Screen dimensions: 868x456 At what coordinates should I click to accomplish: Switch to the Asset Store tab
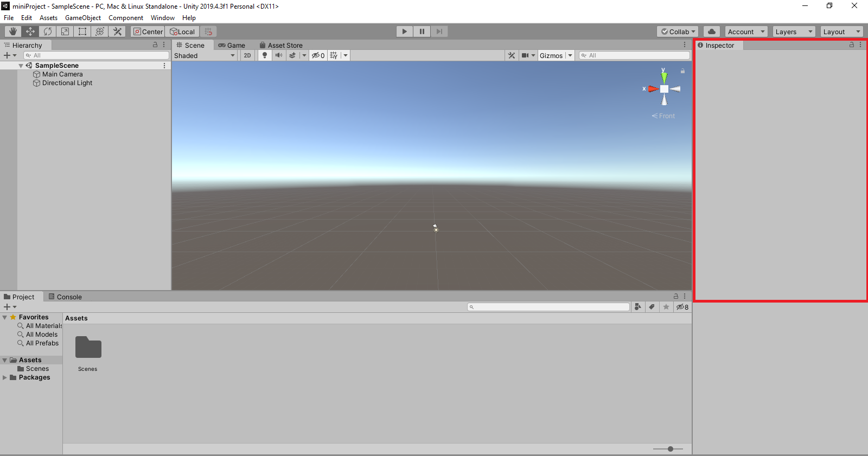[281, 45]
